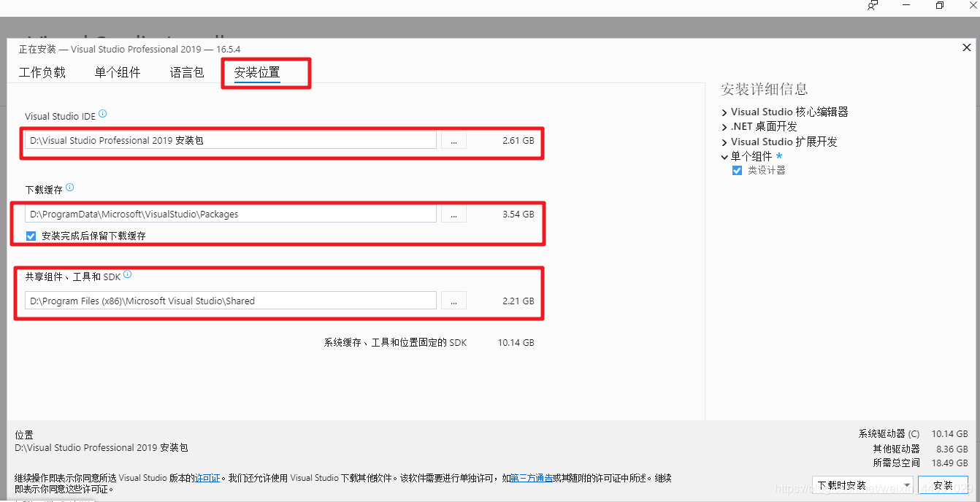Click the 类设计器 label text

[767, 170]
